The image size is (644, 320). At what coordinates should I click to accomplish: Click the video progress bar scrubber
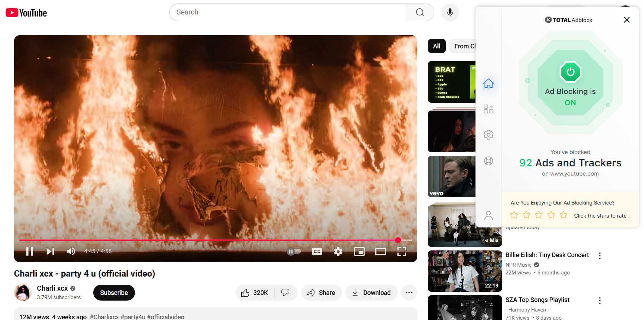398,240
